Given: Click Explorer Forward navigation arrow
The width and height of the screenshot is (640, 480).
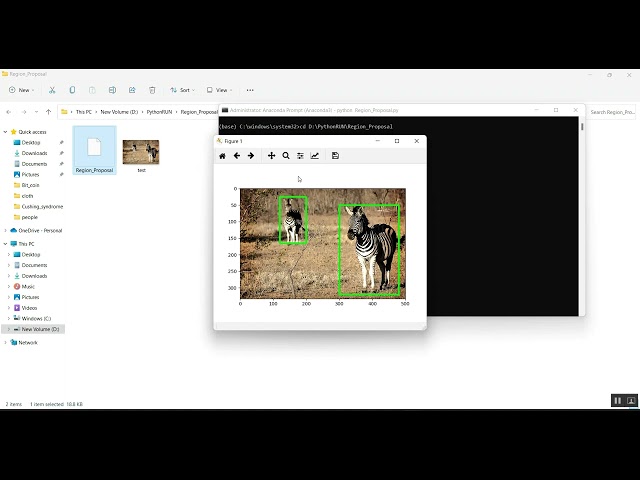Looking at the screenshot, I should 24,112.
